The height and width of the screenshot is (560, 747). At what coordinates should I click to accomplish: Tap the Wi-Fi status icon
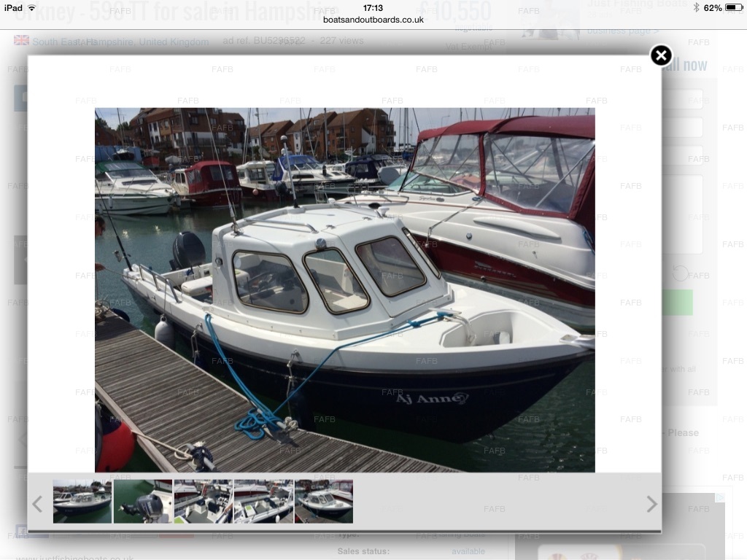[x=31, y=8]
